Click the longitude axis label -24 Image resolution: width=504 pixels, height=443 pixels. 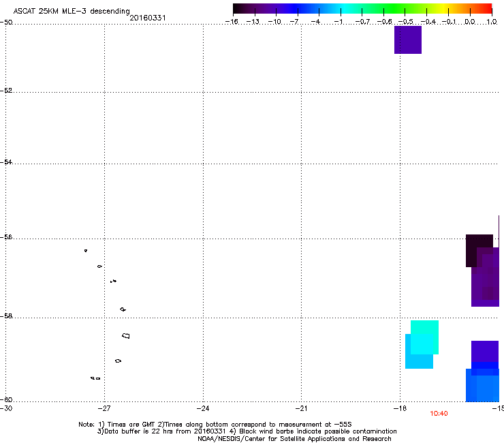tap(203, 408)
